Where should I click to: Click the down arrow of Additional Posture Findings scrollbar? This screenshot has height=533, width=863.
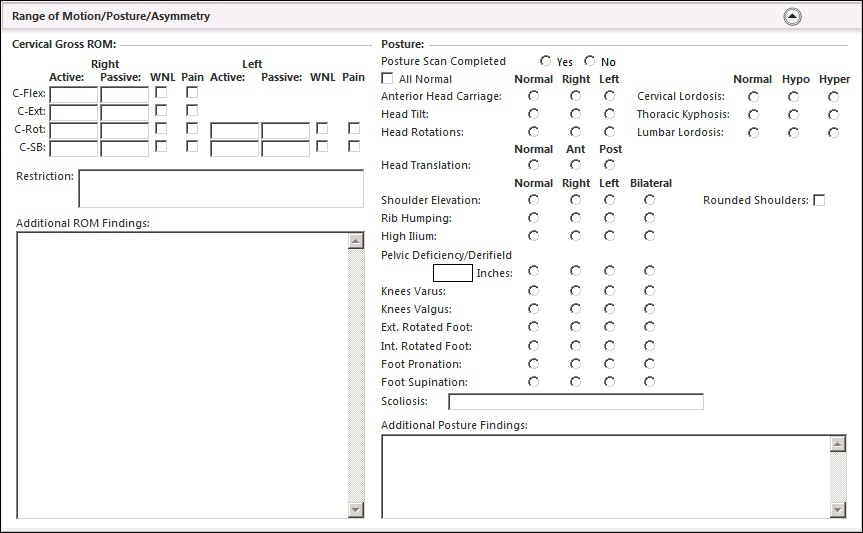(838, 510)
